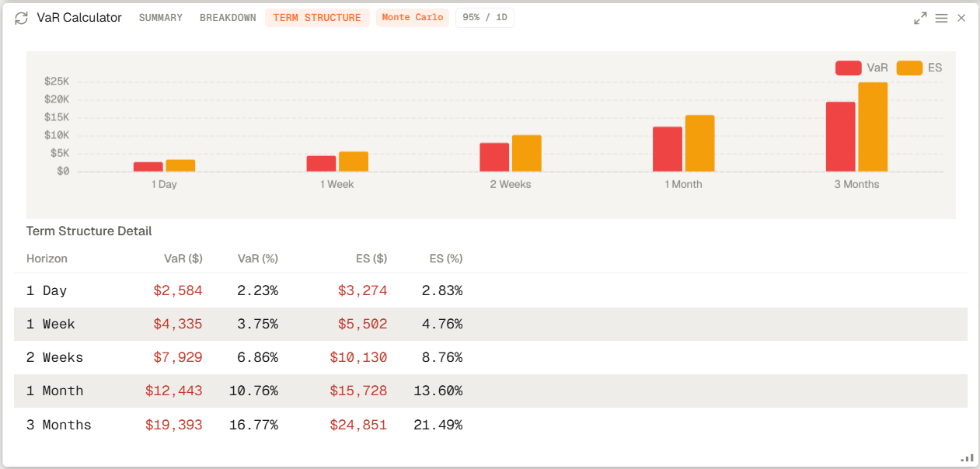This screenshot has width=980, height=469.
Task: Click the 3 Months chart axis label
Action: (856, 184)
